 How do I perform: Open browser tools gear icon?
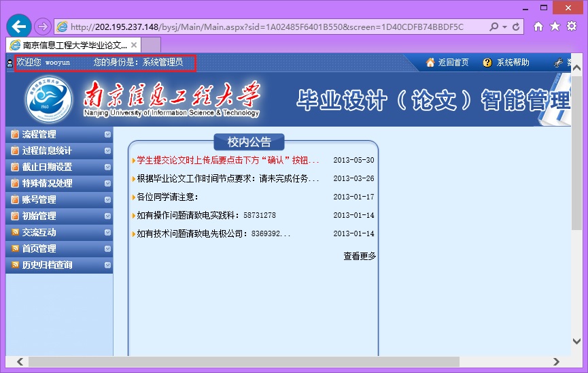pyautogui.click(x=572, y=27)
